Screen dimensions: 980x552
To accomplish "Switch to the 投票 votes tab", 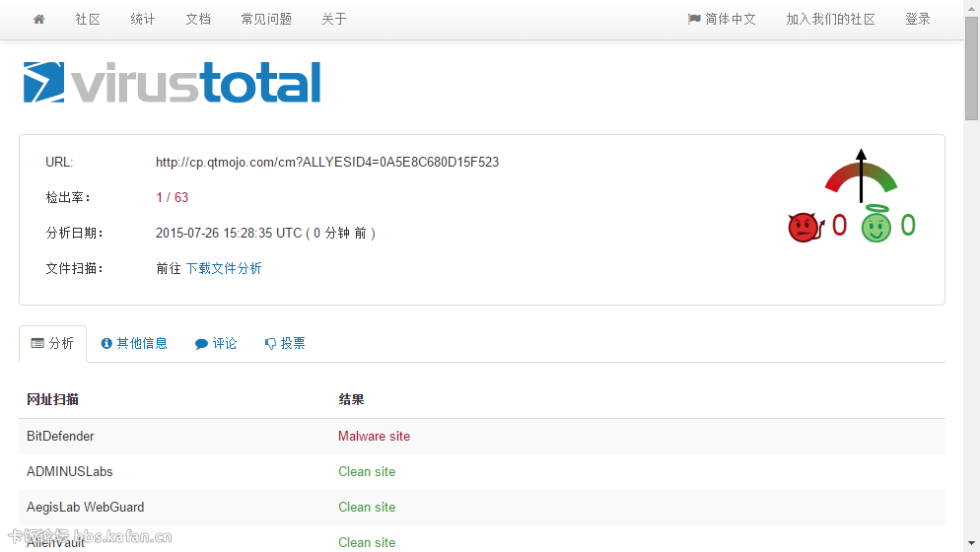I will [285, 344].
